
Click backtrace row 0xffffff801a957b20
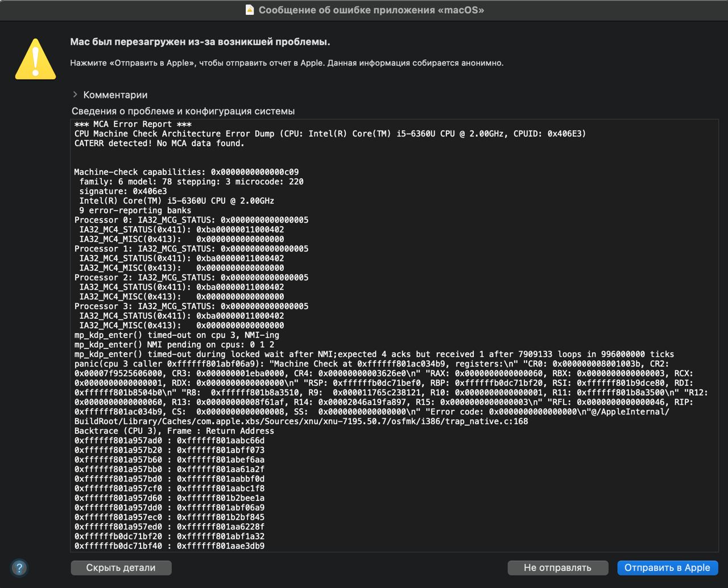169,450
